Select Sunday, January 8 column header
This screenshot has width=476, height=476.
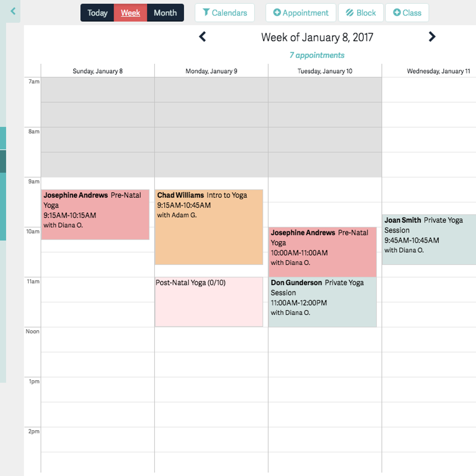(x=98, y=71)
